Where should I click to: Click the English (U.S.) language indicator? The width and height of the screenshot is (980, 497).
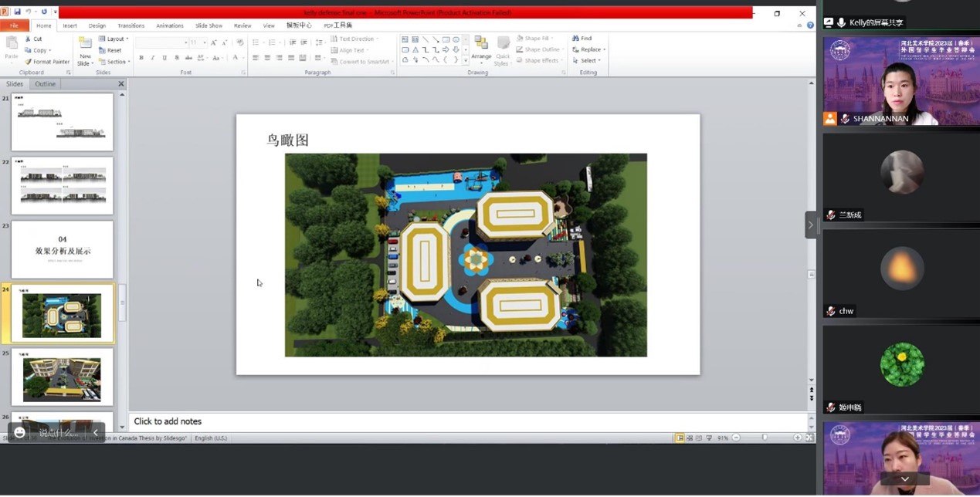coord(211,438)
